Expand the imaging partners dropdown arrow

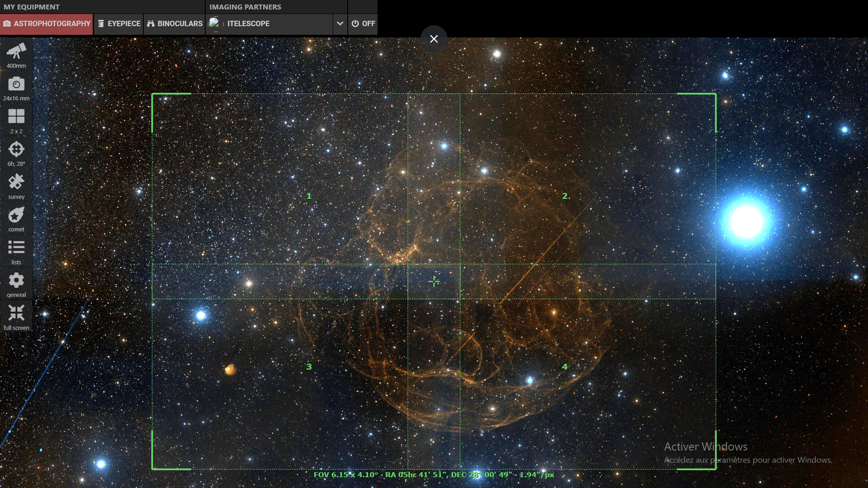[x=340, y=24]
